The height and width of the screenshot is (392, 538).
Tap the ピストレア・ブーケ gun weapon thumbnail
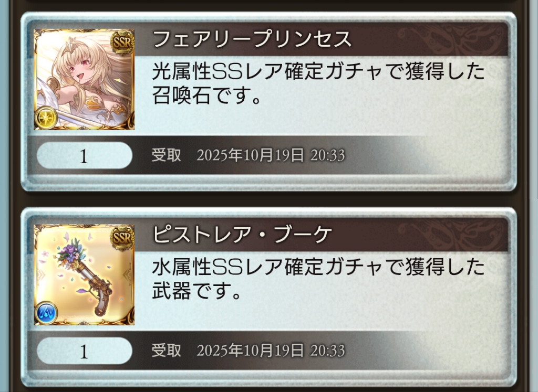click(x=84, y=275)
